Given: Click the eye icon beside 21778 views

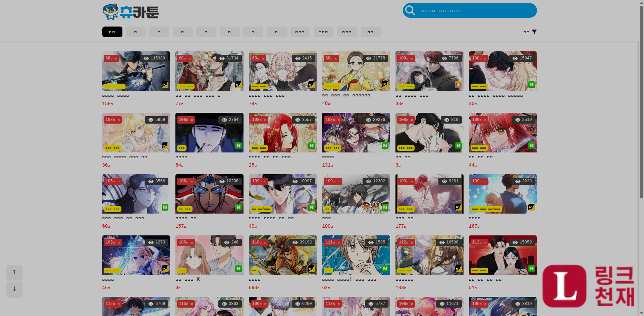Looking at the screenshot, I should tap(369, 58).
